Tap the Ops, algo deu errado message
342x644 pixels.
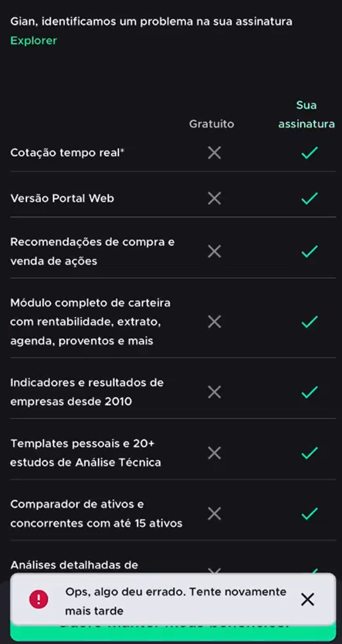176,601
